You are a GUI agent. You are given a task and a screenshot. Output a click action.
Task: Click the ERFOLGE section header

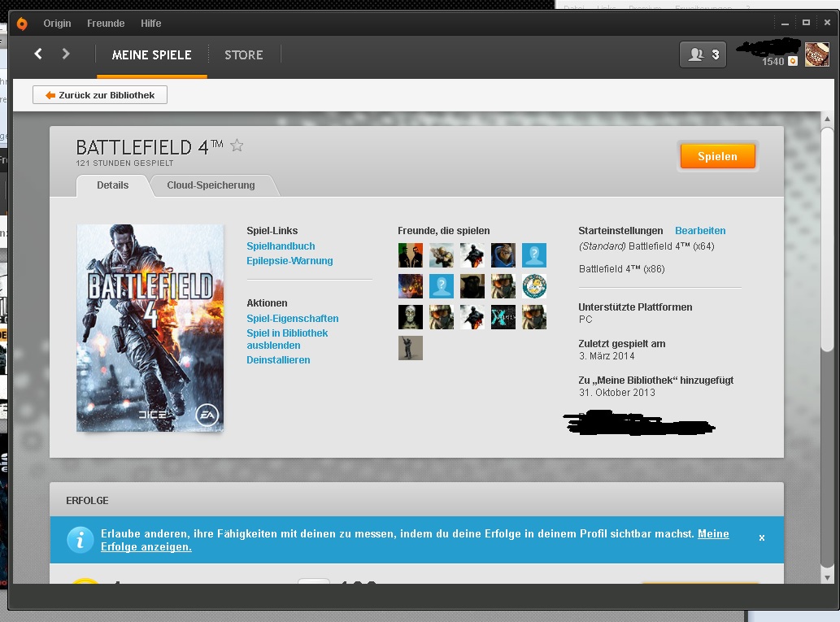(x=87, y=500)
